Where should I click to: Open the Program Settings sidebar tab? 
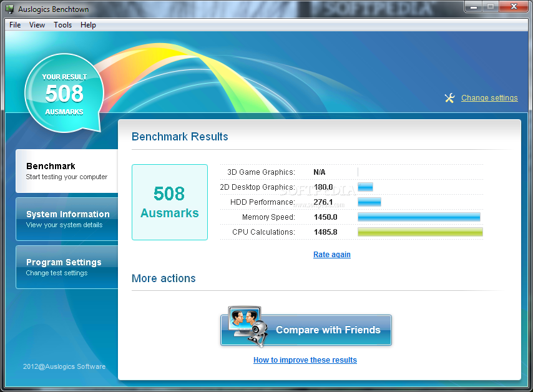point(67,267)
